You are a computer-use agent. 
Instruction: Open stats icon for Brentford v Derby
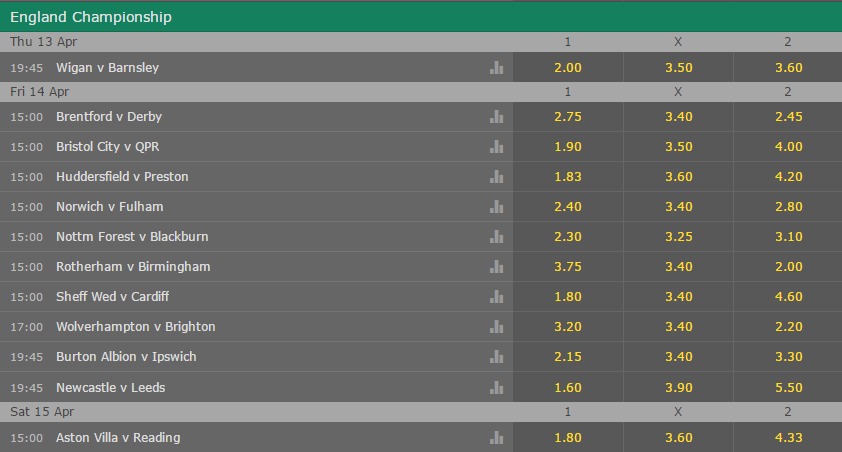click(x=496, y=117)
